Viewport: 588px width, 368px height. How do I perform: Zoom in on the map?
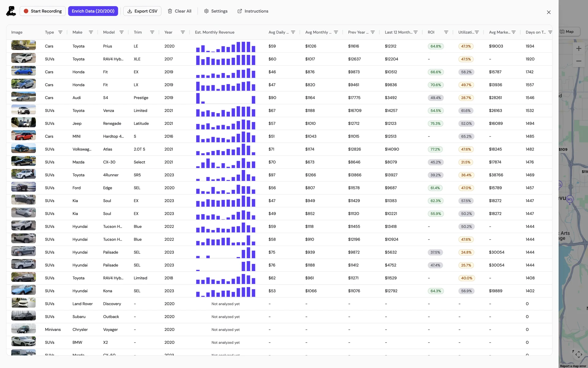pyautogui.click(x=579, y=48)
